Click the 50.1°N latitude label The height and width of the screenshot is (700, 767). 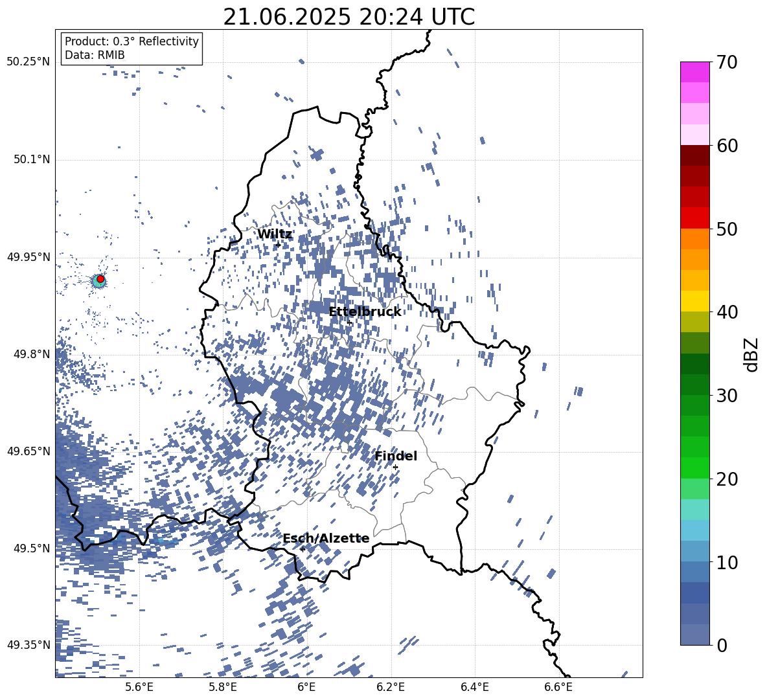click(x=32, y=159)
